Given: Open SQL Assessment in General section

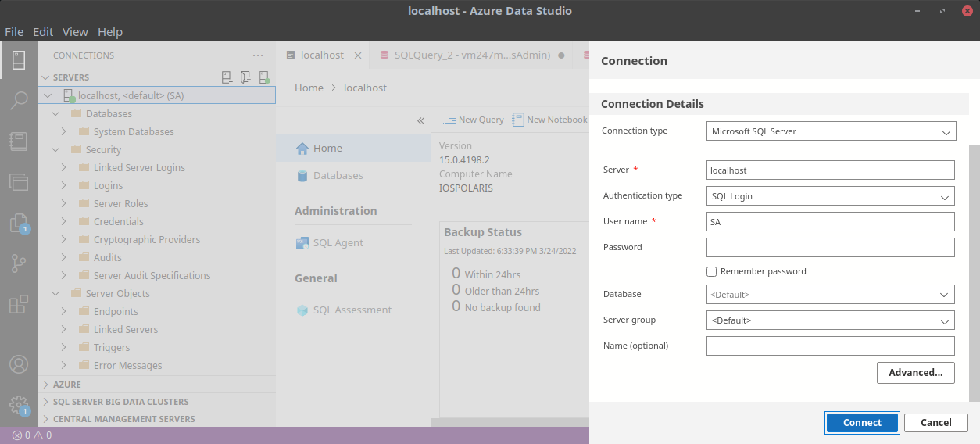Looking at the screenshot, I should click(343, 310).
